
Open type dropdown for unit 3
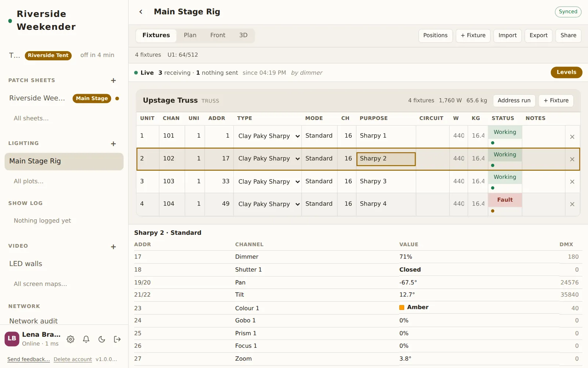coord(268,181)
